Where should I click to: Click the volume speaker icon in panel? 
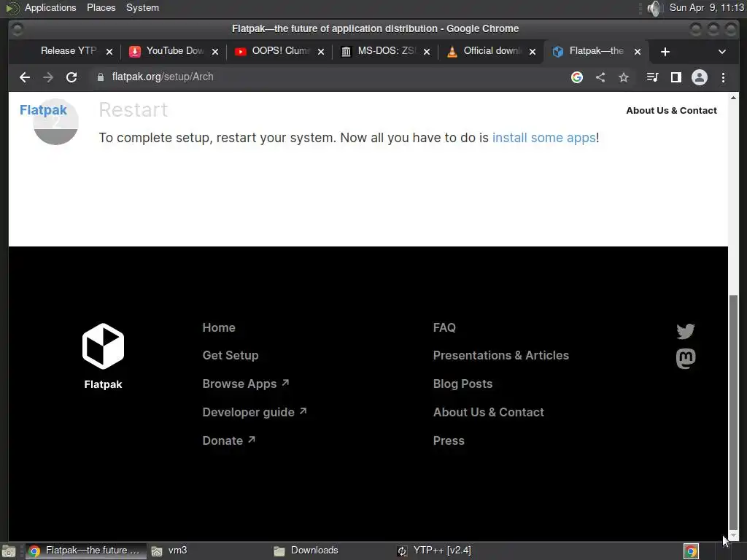(x=655, y=8)
